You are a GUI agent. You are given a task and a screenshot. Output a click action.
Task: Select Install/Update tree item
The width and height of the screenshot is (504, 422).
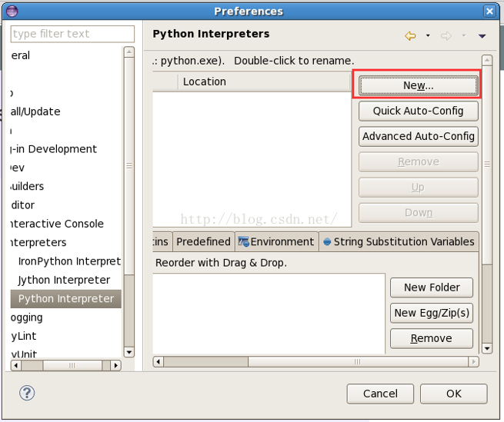tap(35, 111)
